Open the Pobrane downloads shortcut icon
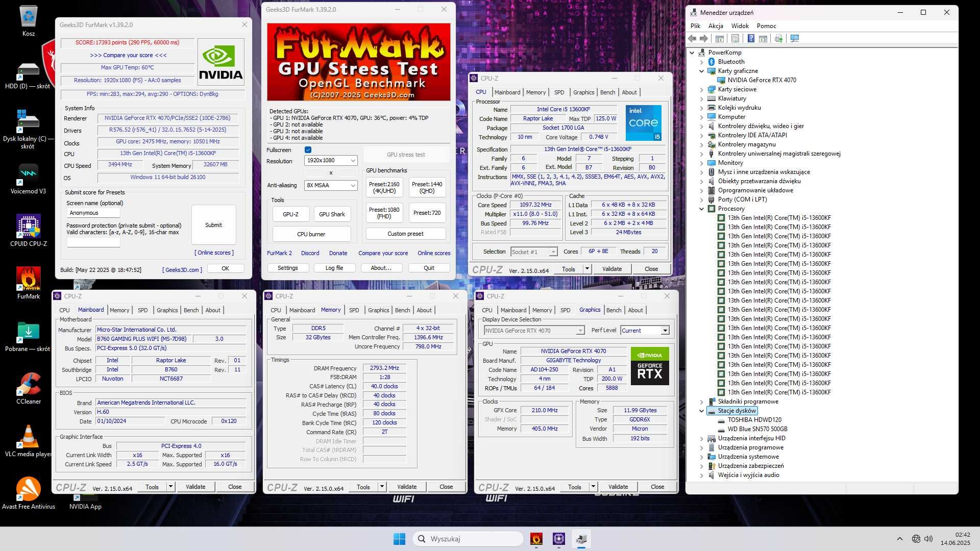 click(28, 336)
